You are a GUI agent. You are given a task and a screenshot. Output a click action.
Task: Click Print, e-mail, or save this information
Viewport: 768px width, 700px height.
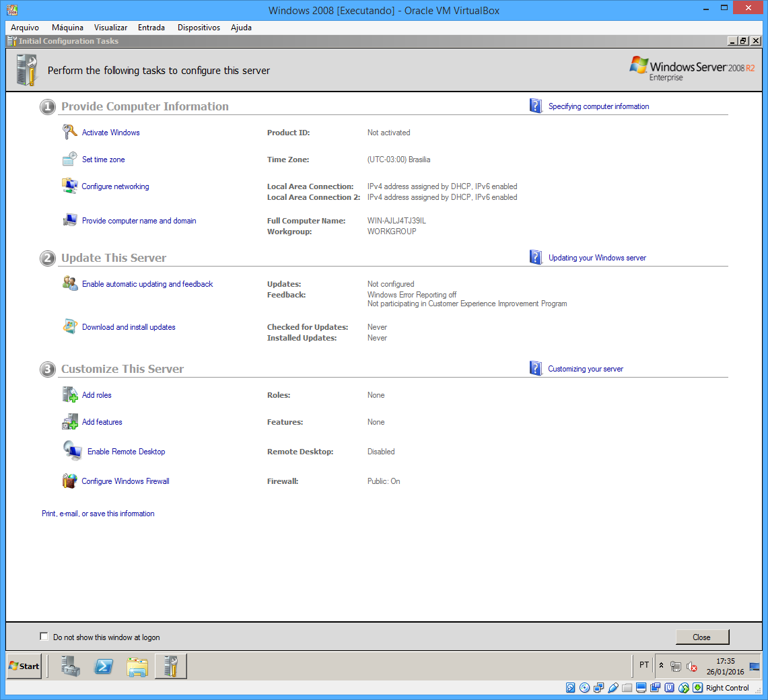click(x=98, y=514)
